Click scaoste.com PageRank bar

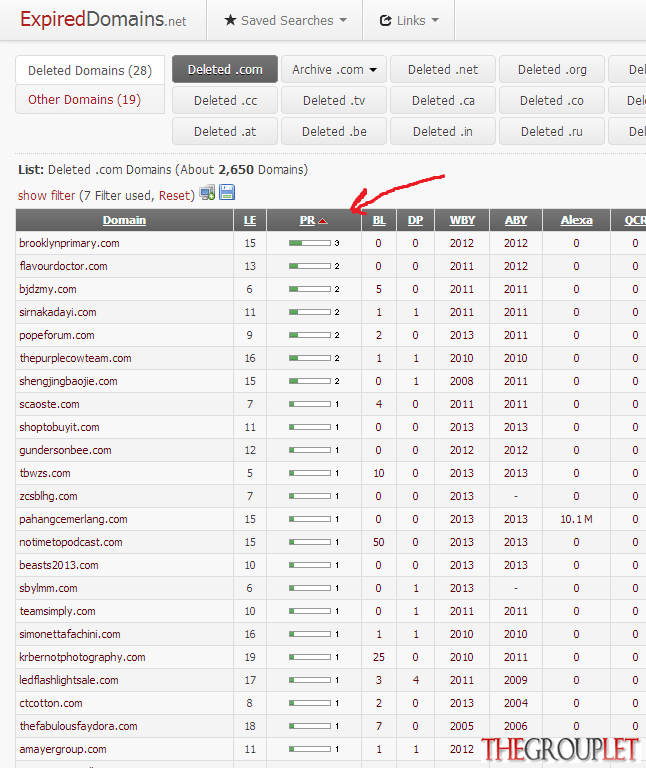coord(310,404)
